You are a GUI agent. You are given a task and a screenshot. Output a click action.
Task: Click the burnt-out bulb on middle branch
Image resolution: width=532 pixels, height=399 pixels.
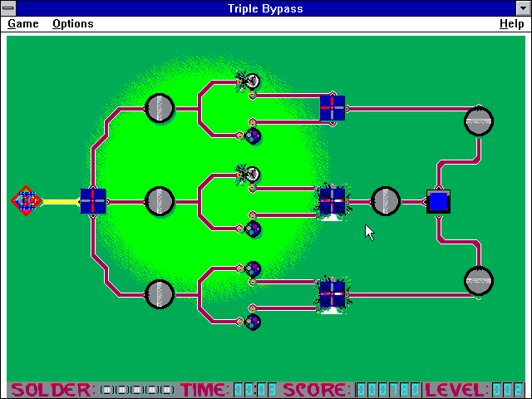point(253,175)
